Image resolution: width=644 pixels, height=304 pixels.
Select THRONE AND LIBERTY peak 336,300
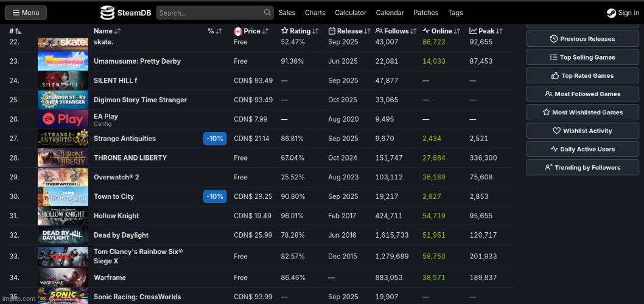click(483, 157)
